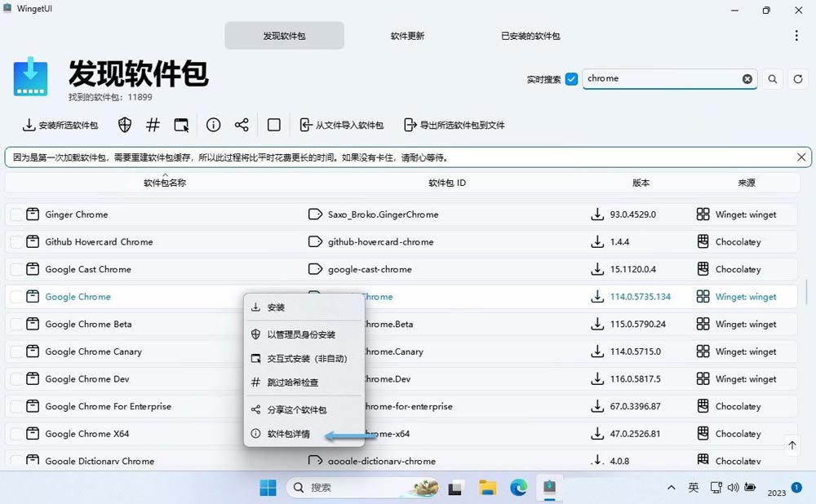Choose 跳过哈希检查 in the context menu
The image size is (816, 504).
coord(304,382)
